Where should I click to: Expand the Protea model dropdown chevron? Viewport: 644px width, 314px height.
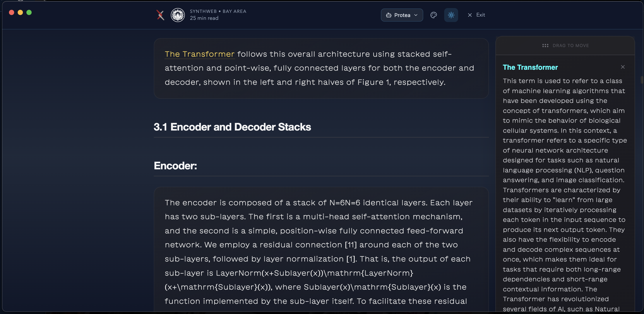click(416, 15)
